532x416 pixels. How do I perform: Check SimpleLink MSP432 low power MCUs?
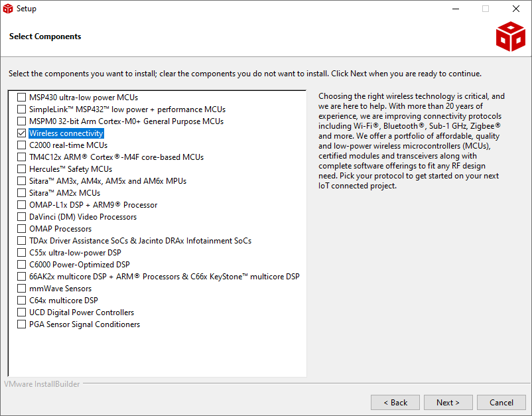(22, 109)
